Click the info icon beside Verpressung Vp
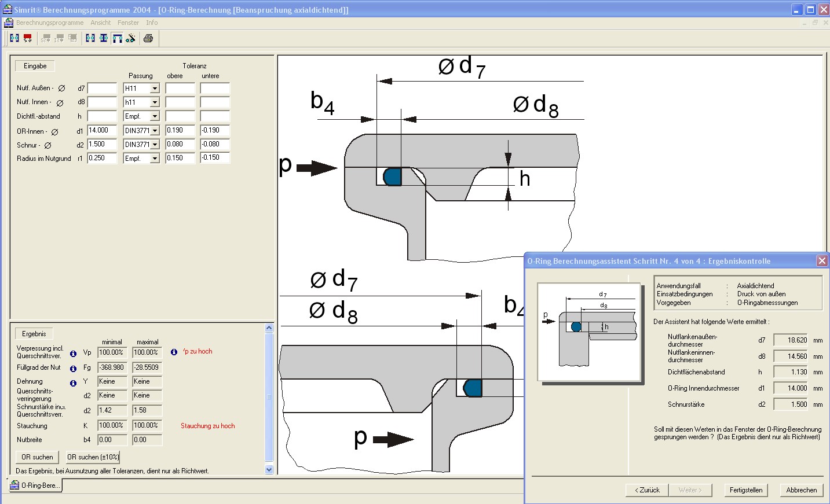This screenshot has height=504, width=830. coord(73,354)
